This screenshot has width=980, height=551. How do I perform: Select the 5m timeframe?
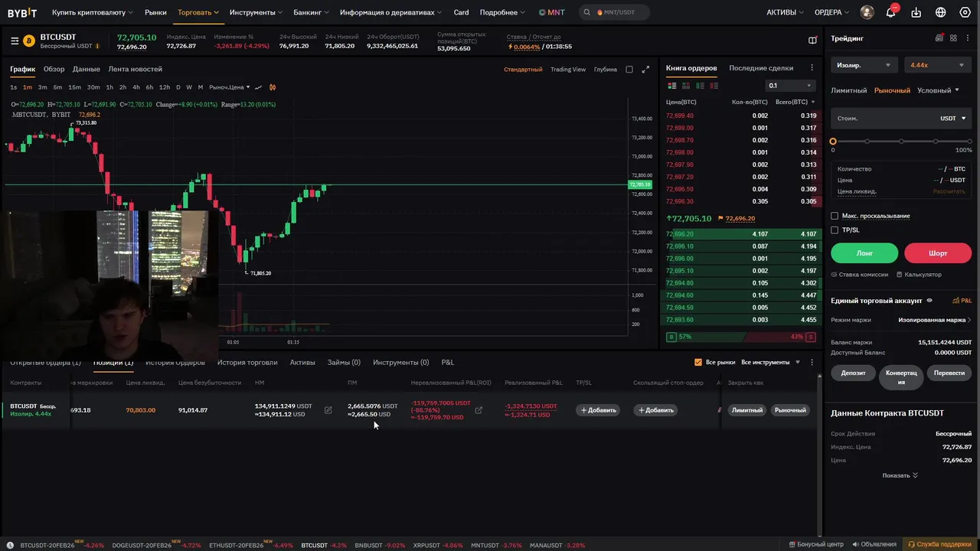pos(57,87)
